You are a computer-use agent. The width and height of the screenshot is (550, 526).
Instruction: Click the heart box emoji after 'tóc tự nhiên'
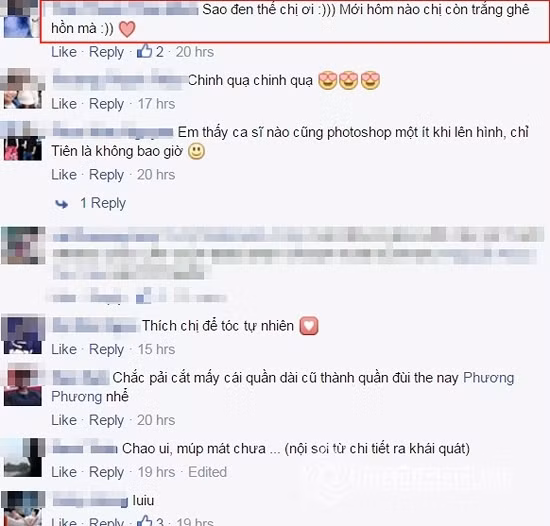click(x=309, y=326)
